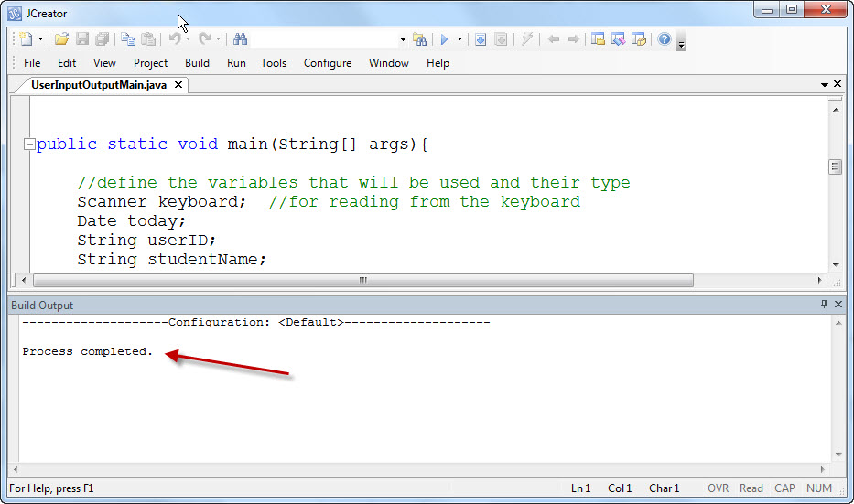Click the editor scroll up arrow
Screen dimensions: 854x504
836,110
